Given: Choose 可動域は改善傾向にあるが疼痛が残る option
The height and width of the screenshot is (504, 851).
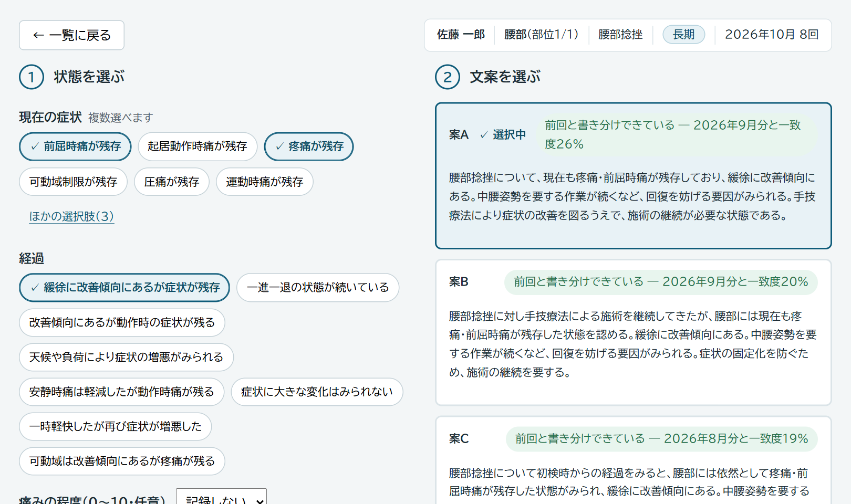Looking at the screenshot, I should click(x=122, y=461).
